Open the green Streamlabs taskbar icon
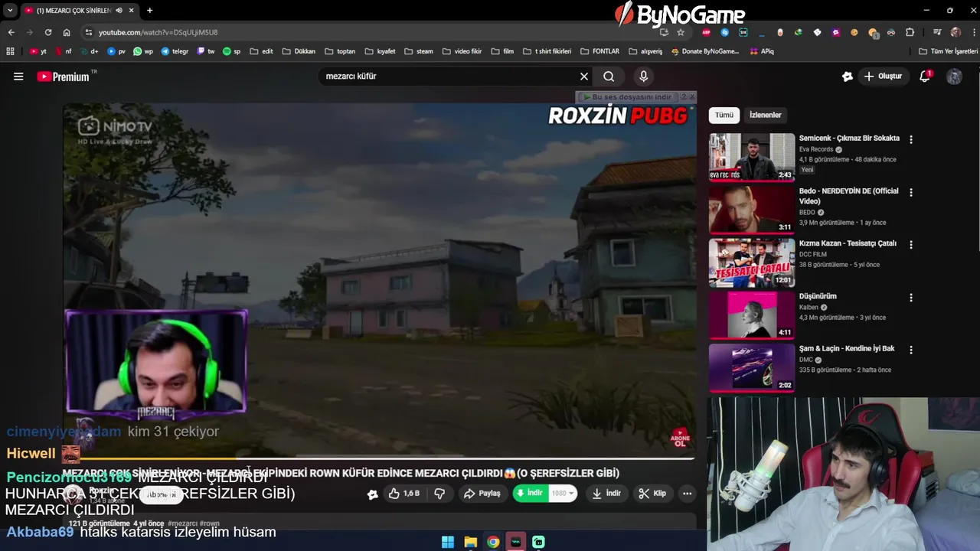This screenshot has width=980, height=551. click(x=538, y=542)
